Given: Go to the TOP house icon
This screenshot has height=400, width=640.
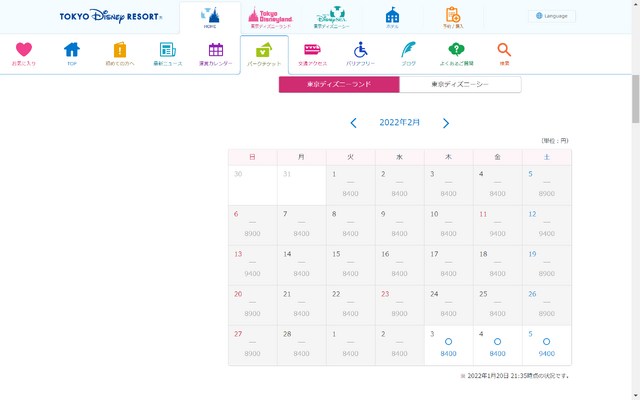Looking at the screenshot, I should 72,54.
